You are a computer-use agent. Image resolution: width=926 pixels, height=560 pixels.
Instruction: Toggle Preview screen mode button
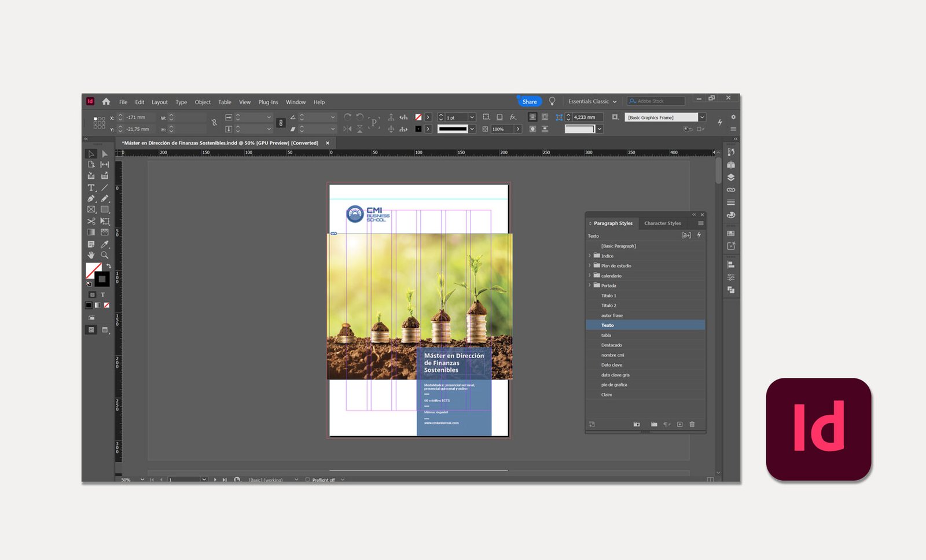pyautogui.click(x=105, y=330)
